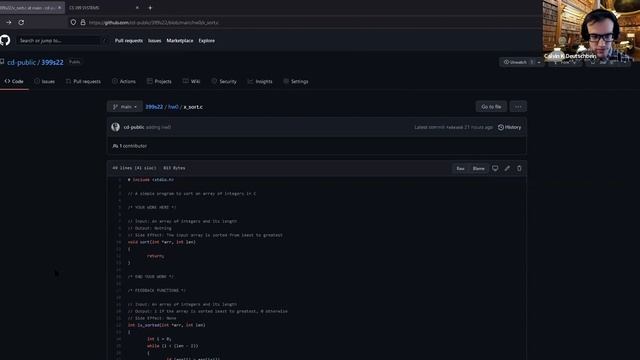Click the Blame button
The image size is (640, 360).
pos(478,169)
